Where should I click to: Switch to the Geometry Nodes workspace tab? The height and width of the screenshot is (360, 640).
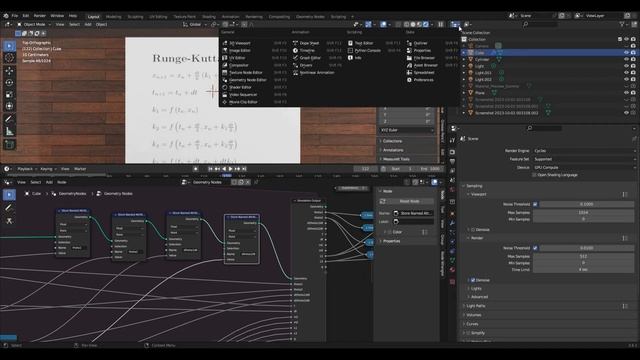[310, 17]
